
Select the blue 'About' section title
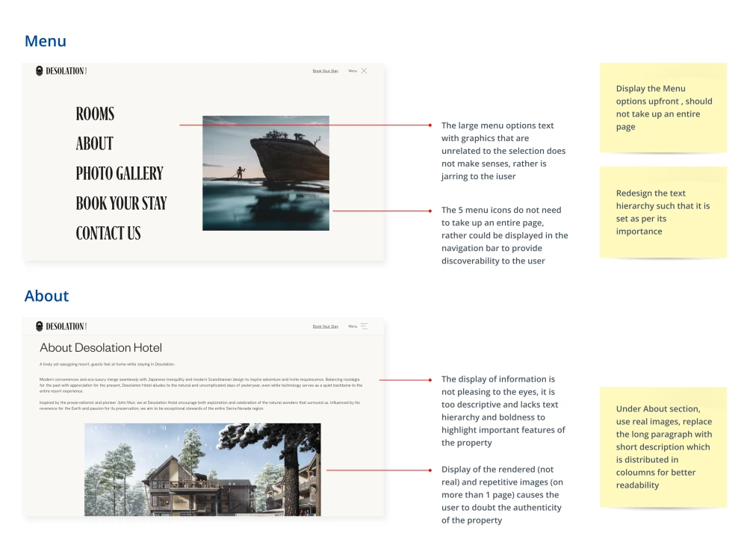coord(46,296)
